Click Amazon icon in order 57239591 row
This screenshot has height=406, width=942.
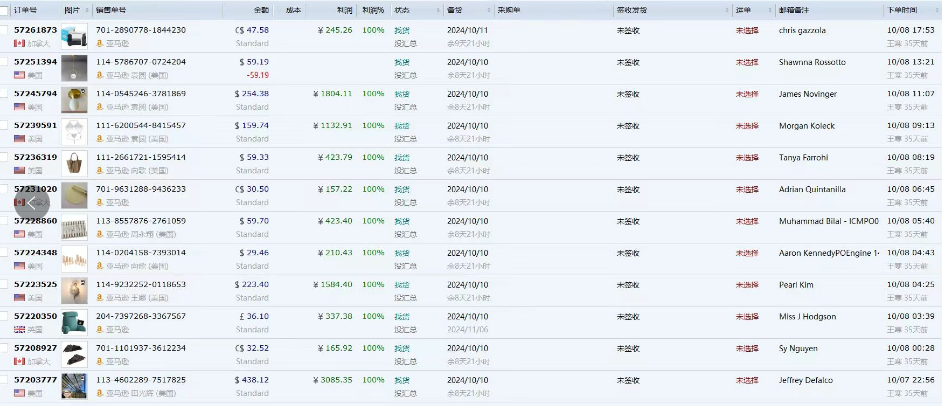(x=100, y=139)
